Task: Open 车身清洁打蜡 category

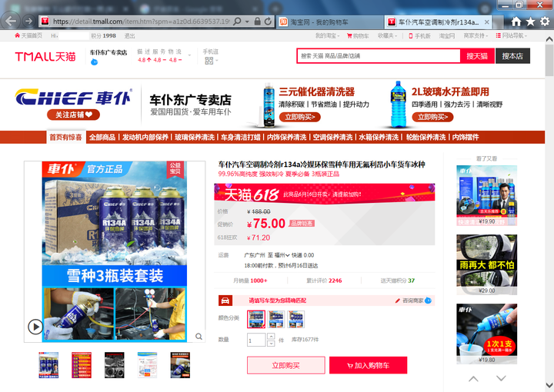Action: [241, 138]
